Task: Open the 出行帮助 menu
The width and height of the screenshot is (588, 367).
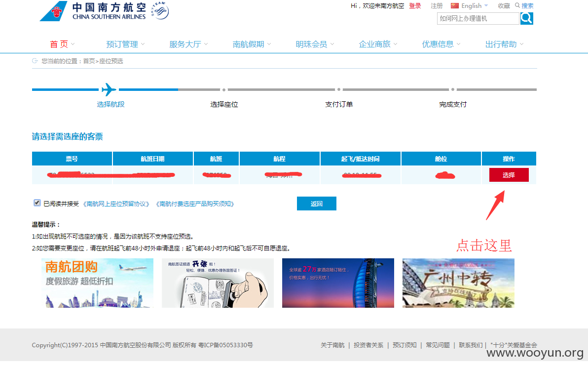Action: [501, 44]
